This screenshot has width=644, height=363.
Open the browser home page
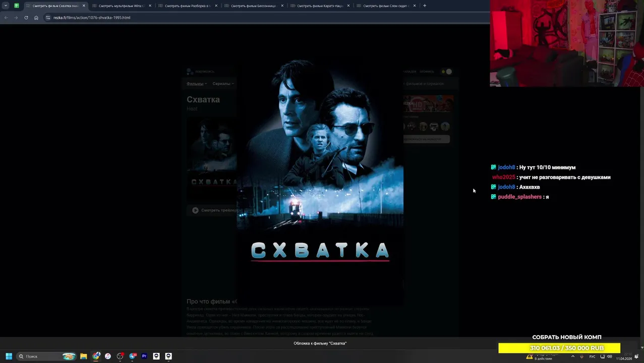[x=36, y=18]
